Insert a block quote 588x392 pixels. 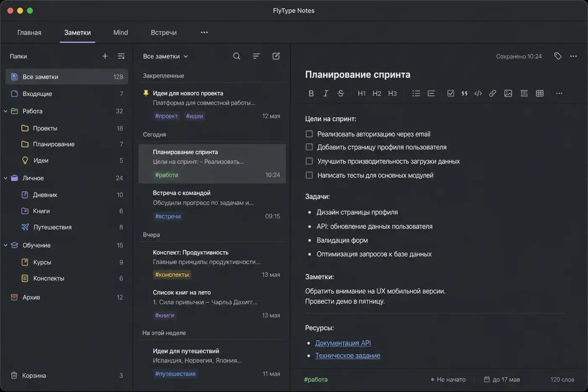[465, 93]
